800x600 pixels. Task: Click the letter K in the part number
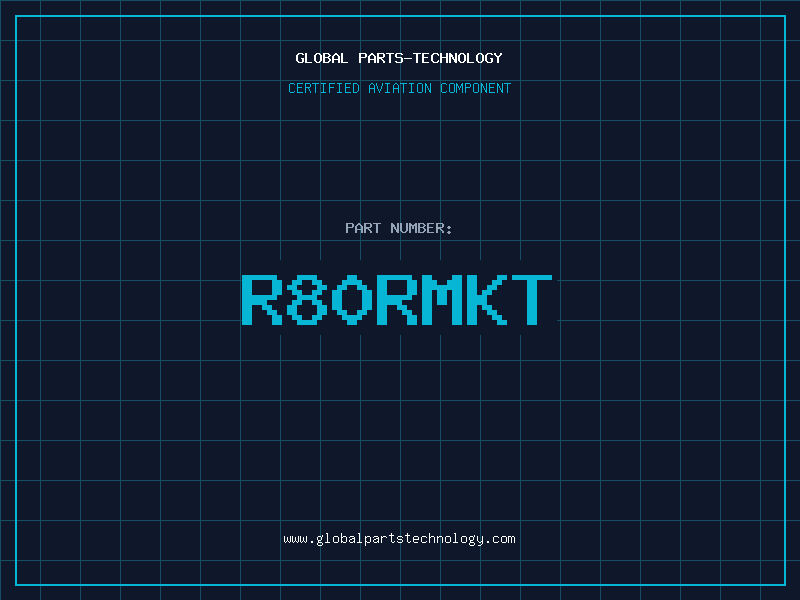click(486, 300)
